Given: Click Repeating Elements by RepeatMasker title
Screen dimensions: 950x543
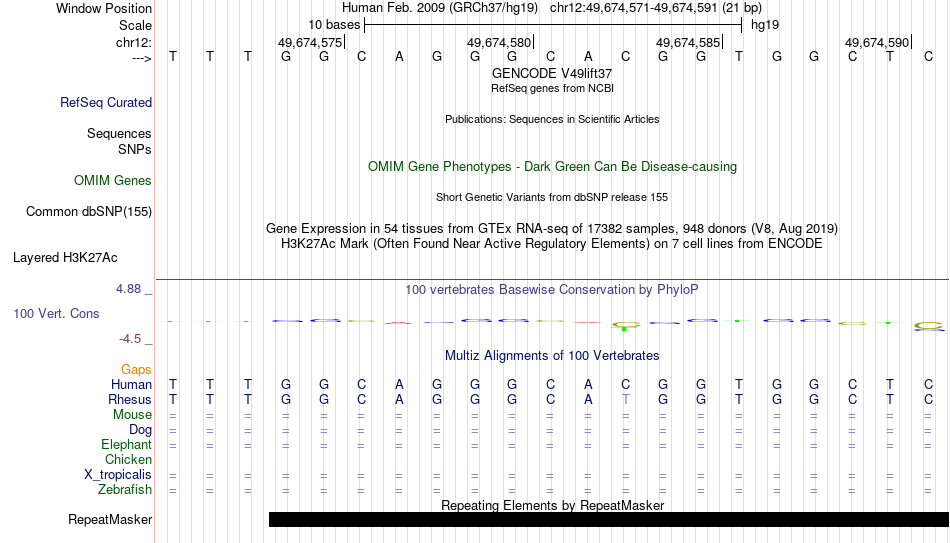Looking at the screenshot, I should tap(552, 505).
